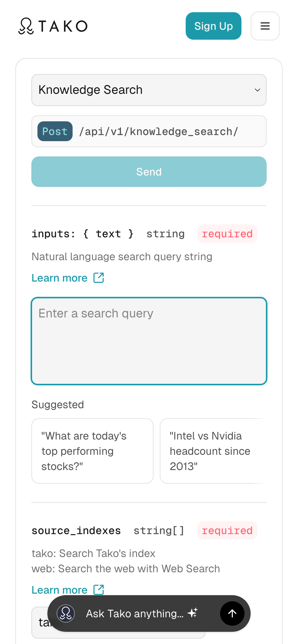
Task: Open the Learn more link for source_indexes
Action: point(60,590)
